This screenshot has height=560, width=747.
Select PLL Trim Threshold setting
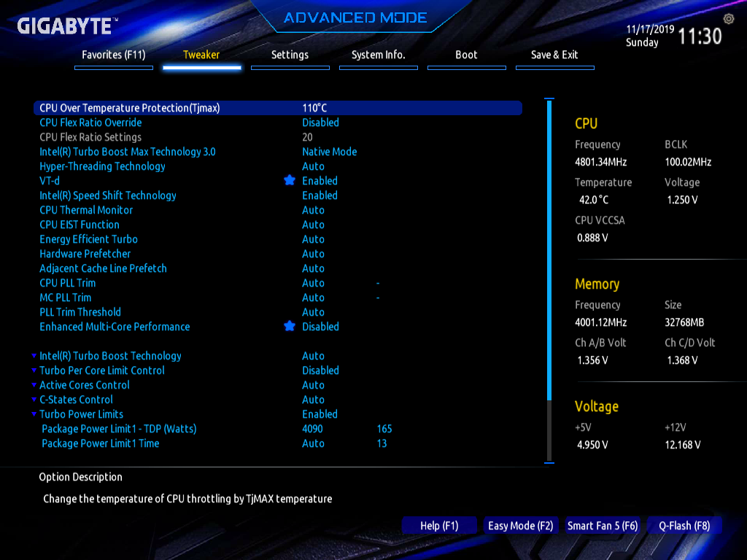80,312
